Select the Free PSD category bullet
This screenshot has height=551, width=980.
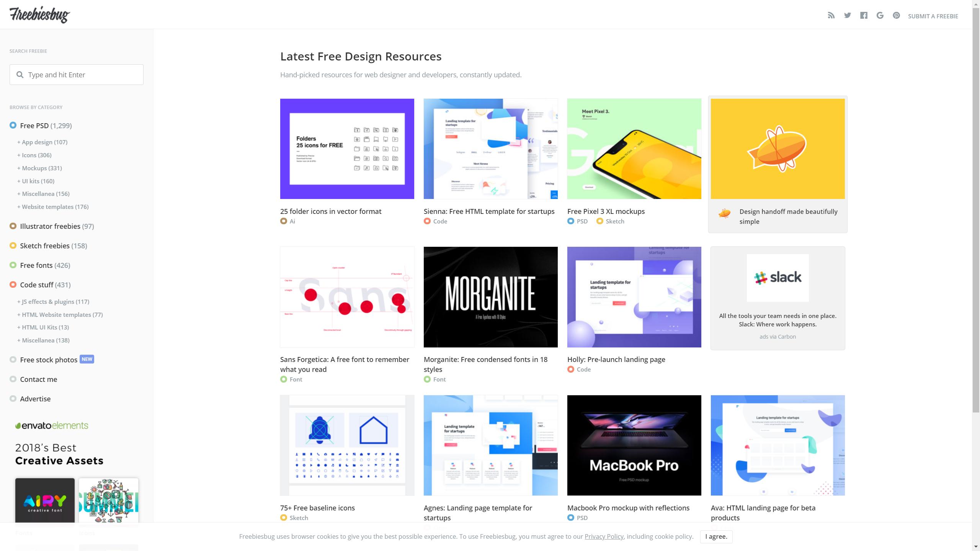click(13, 126)
